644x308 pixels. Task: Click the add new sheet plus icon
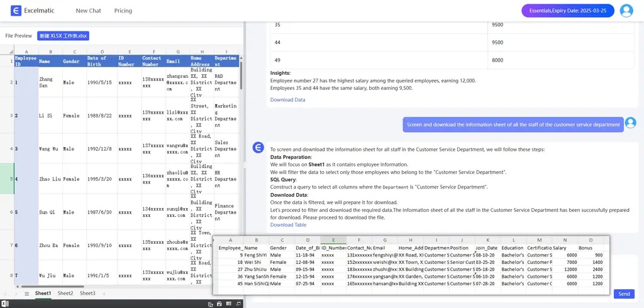click(x=104, y=294)
